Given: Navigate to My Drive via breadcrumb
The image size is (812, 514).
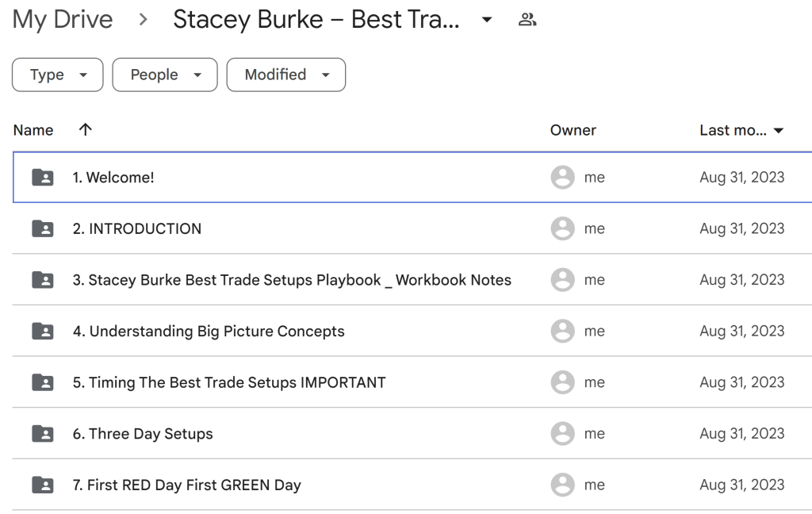Looking at the screenshot, I should click(62, 19).
